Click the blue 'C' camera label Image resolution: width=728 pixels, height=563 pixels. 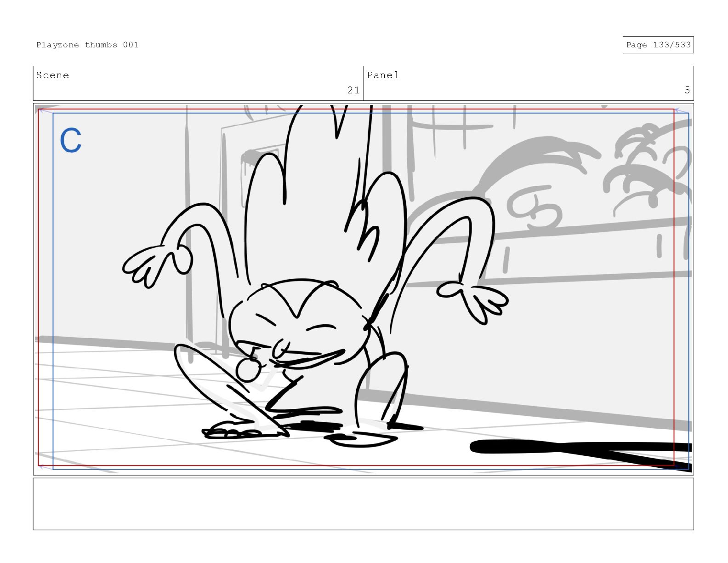(x=71, y=141)
